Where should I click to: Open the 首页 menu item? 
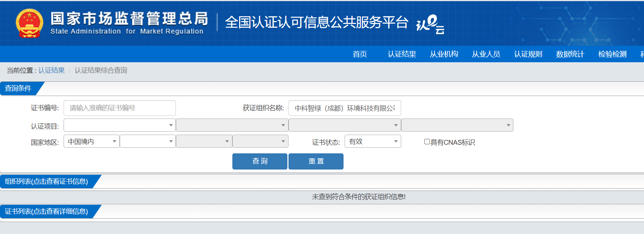coord(360,54)
